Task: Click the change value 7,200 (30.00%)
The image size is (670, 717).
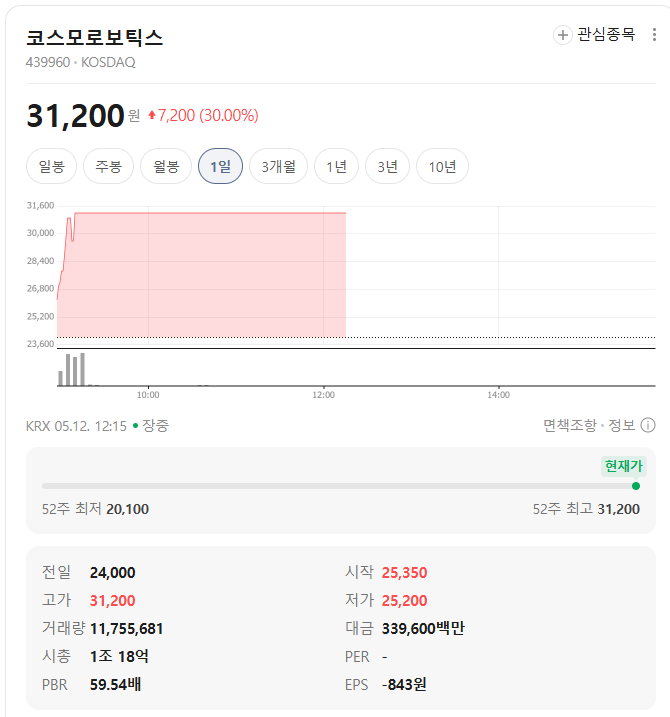Action: pyautogui.click(x=203, y=115)
